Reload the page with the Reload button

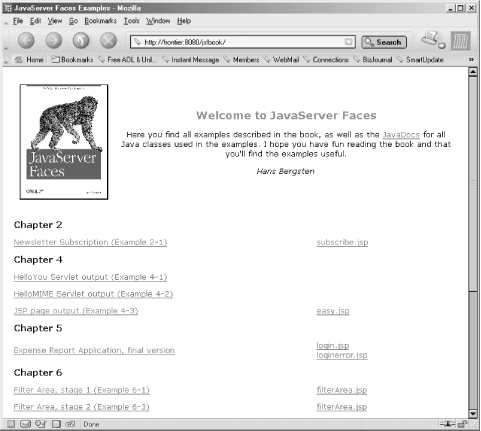(81, 41)
